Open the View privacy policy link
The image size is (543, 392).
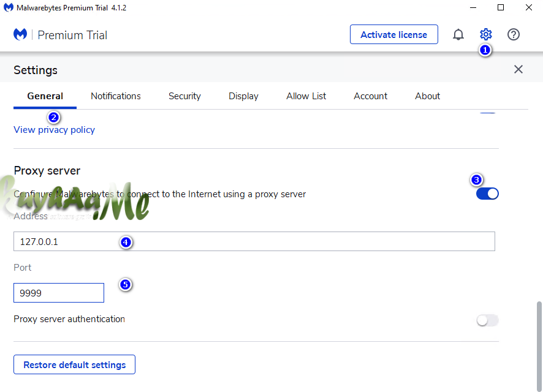[54, 130]
